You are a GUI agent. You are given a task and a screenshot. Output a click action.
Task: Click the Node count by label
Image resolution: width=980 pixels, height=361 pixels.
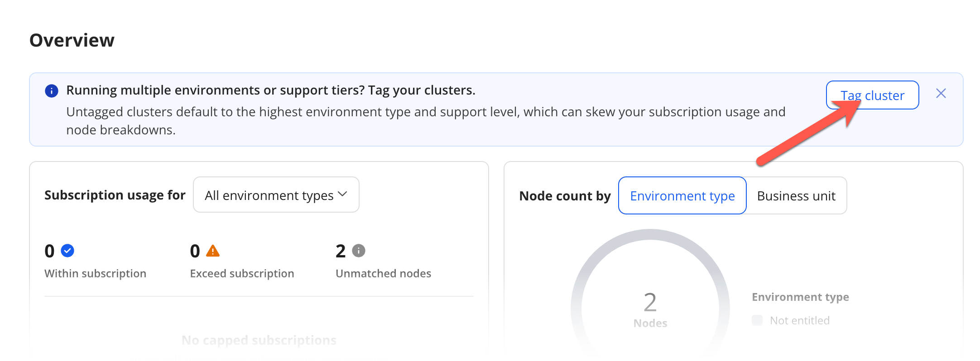565,196
